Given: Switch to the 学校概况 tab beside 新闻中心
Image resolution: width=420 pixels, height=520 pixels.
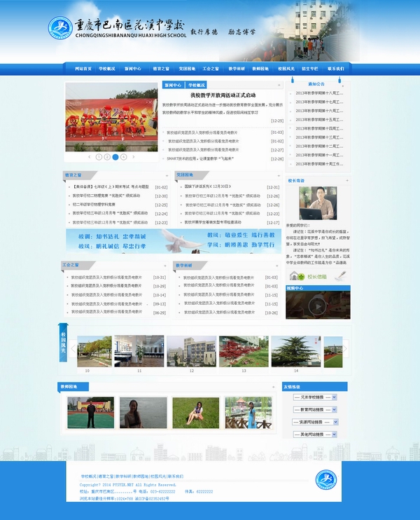Looking at the screenshot, I should pyautogui.click(x=196, y=85).
